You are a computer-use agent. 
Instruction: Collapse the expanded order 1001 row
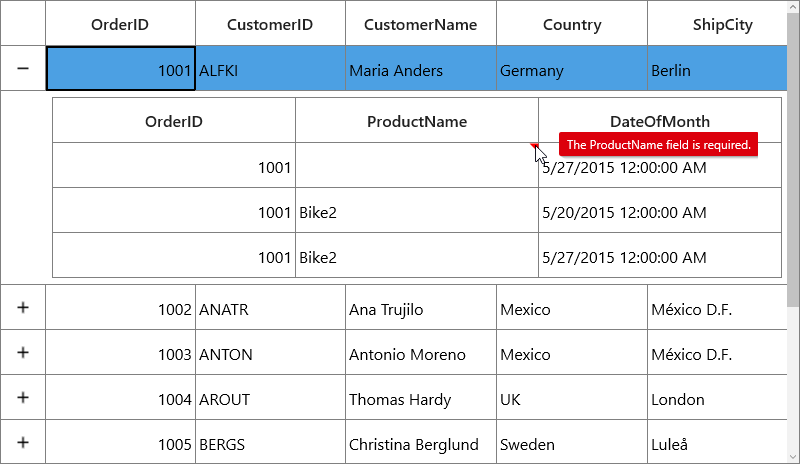point(23,68)
